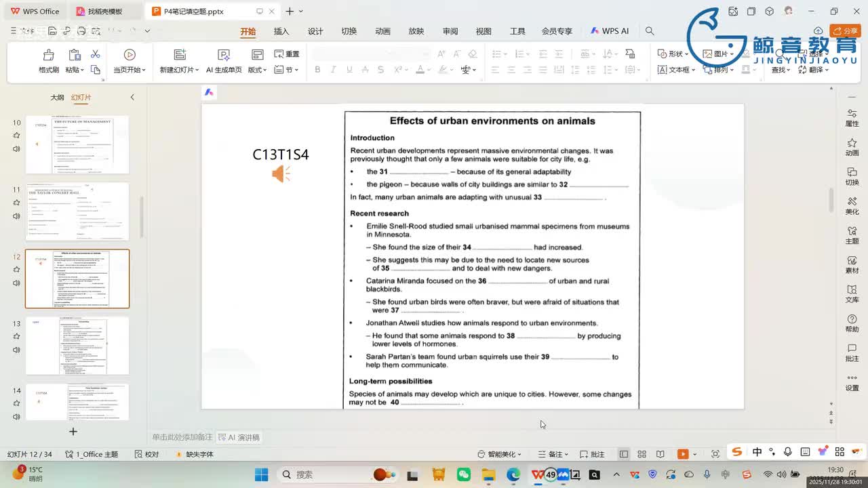Click the WPS AI floating icon above slide

(x=209, y=92)
